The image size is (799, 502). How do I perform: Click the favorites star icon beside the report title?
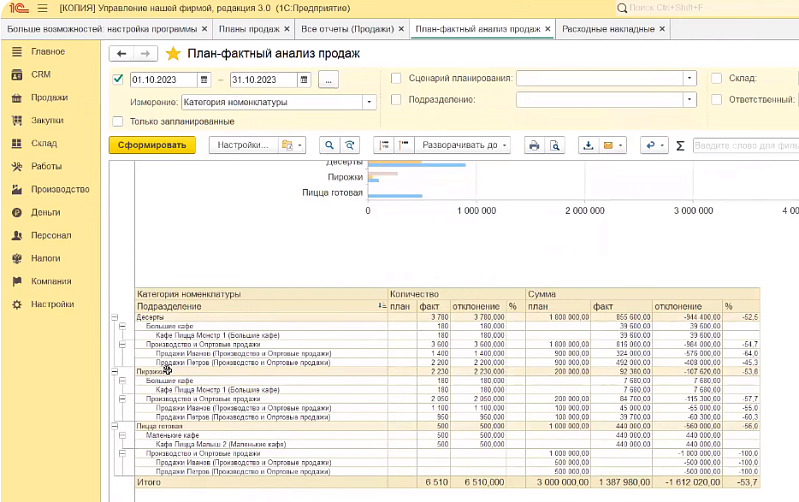pyautogui.click(x=174, y=54)
